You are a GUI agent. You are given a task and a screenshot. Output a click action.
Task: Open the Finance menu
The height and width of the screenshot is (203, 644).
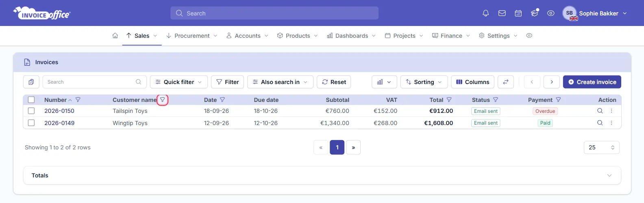(x=451, y=36)
